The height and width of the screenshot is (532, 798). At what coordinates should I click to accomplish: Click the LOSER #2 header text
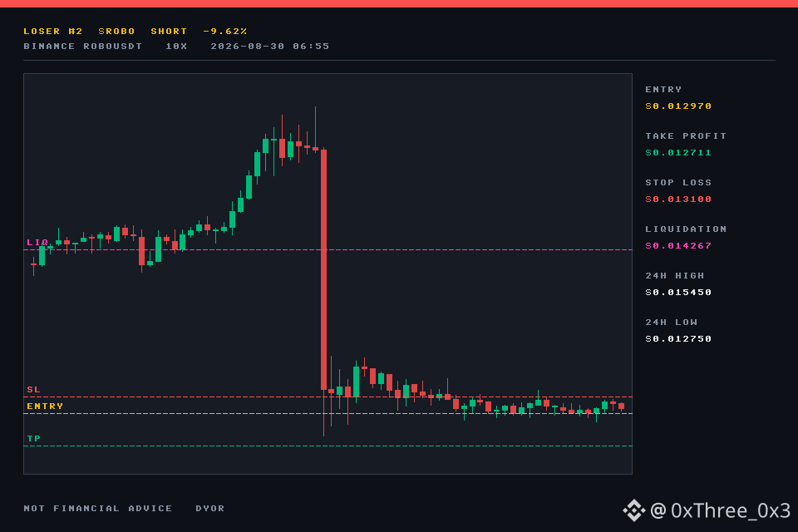(x=53, y=31)
